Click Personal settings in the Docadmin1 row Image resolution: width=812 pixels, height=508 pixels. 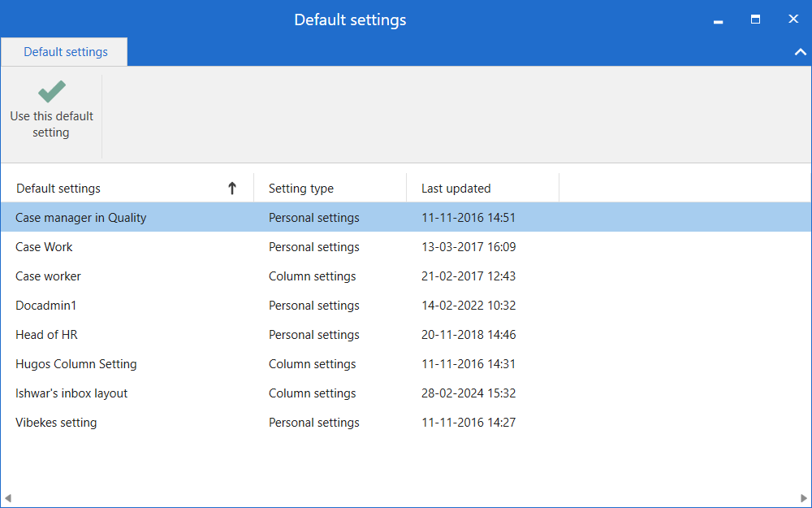point(313,306)
